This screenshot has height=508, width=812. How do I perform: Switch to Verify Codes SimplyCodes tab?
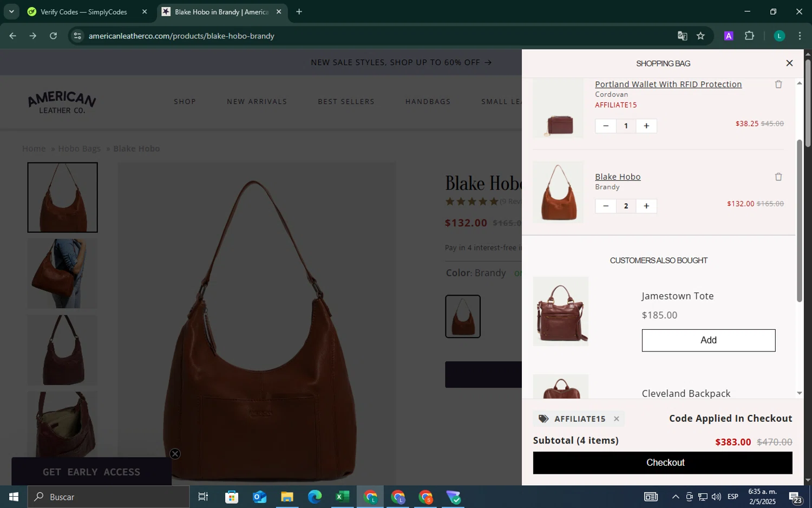pos(84,12)
